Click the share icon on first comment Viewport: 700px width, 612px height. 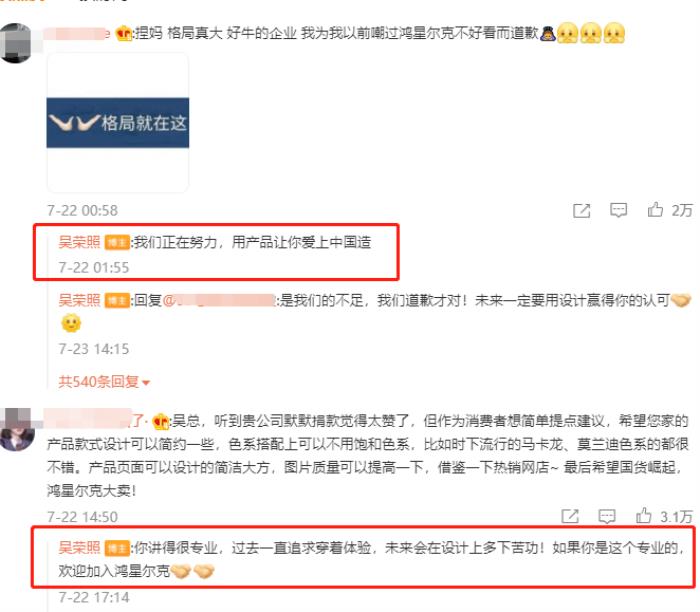(x=582, y=211)
